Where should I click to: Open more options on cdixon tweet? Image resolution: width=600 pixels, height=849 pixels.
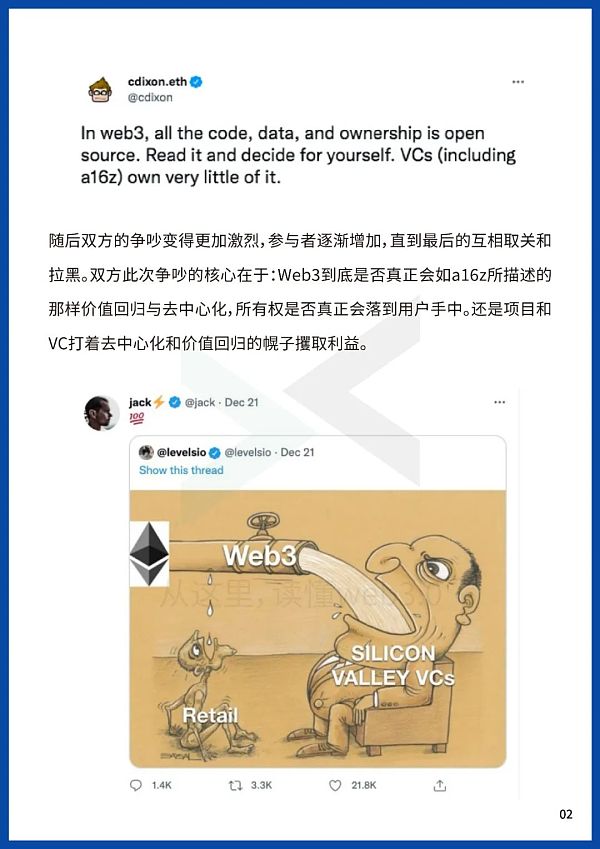(518, 82)
